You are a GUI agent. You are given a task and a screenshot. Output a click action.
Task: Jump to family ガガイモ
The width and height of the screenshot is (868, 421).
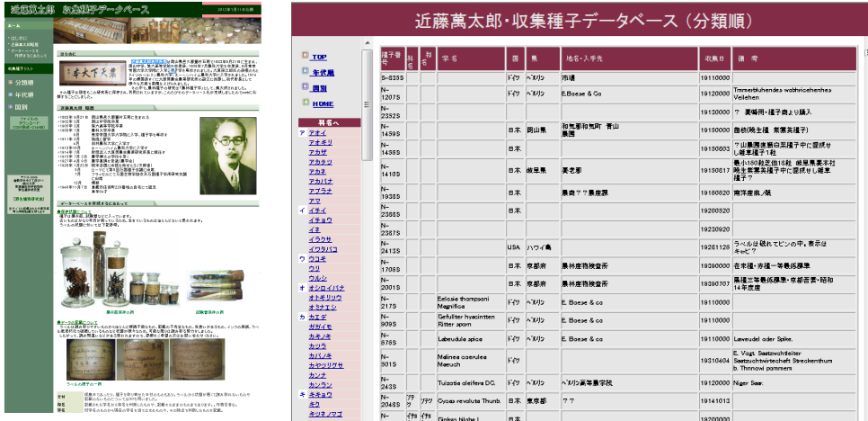320,327
